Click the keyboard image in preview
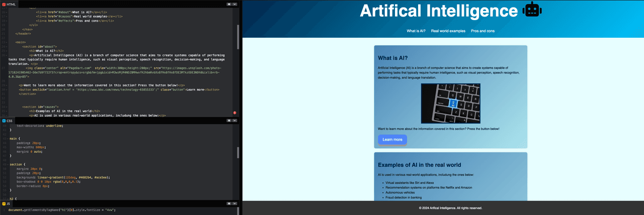 point(450,103)
